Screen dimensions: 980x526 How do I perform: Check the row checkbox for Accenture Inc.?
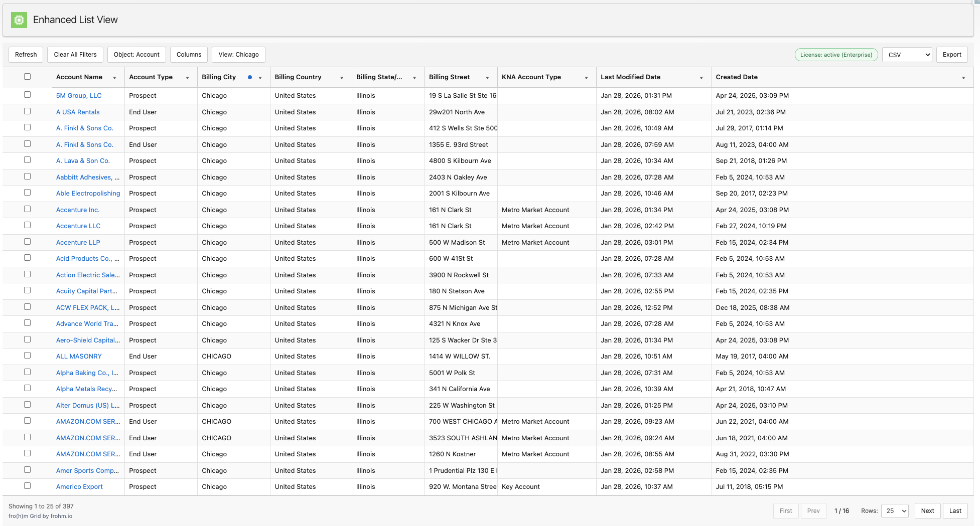pos(28,209)
